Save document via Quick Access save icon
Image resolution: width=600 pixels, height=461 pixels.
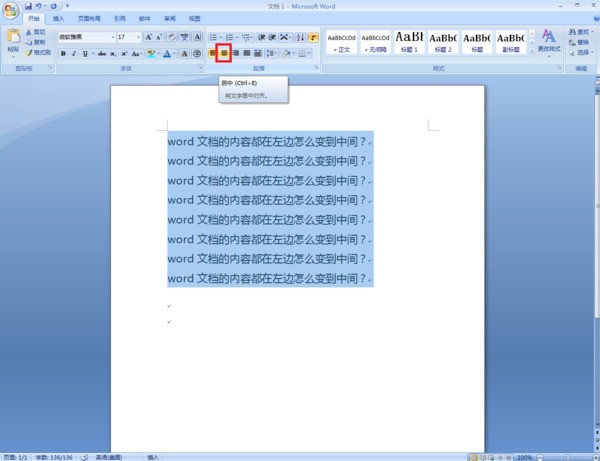[28, 6]
